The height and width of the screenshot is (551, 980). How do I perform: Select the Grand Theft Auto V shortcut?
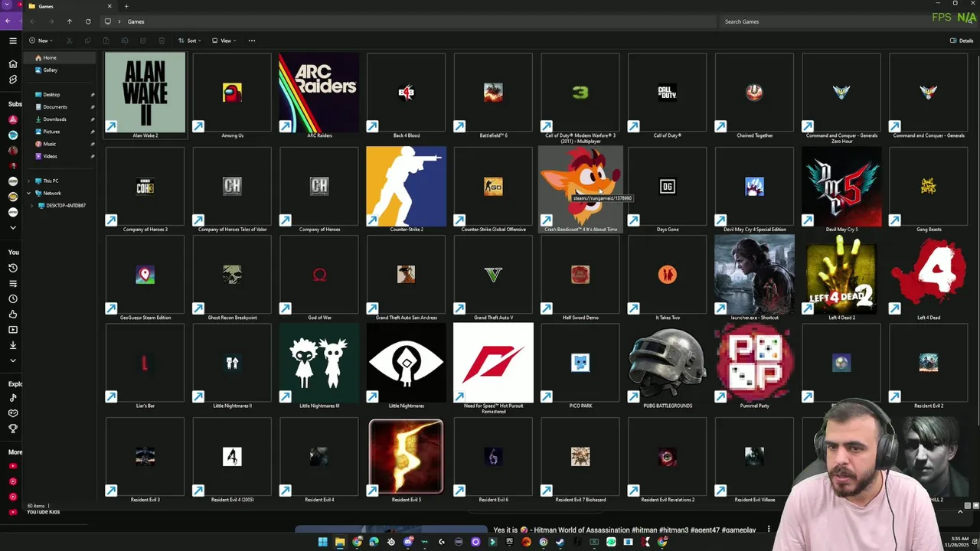493,278
